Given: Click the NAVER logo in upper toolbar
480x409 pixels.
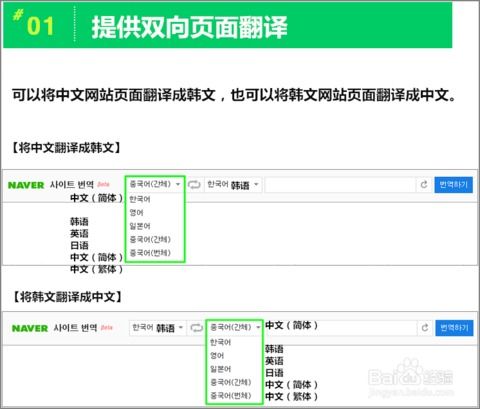Looking at the screenshot, I should click(26, 185).
